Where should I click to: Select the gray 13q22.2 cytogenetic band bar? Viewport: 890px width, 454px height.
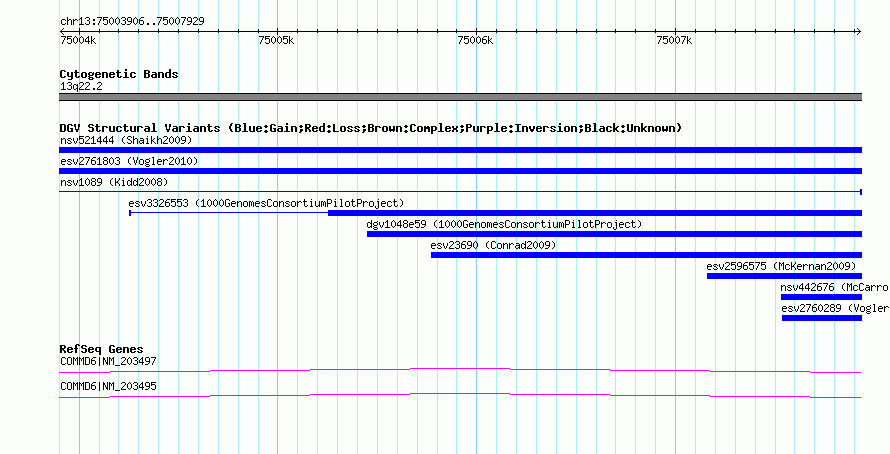460,97
